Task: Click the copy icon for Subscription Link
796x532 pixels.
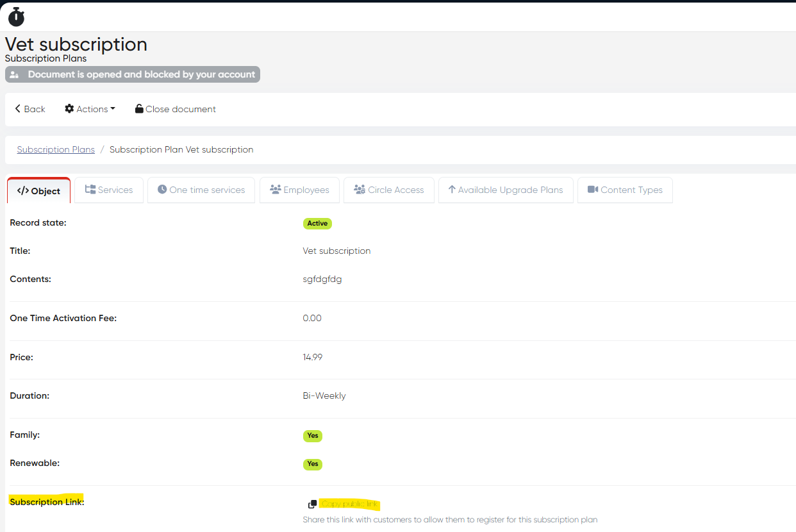Action: tap(312, 504)
